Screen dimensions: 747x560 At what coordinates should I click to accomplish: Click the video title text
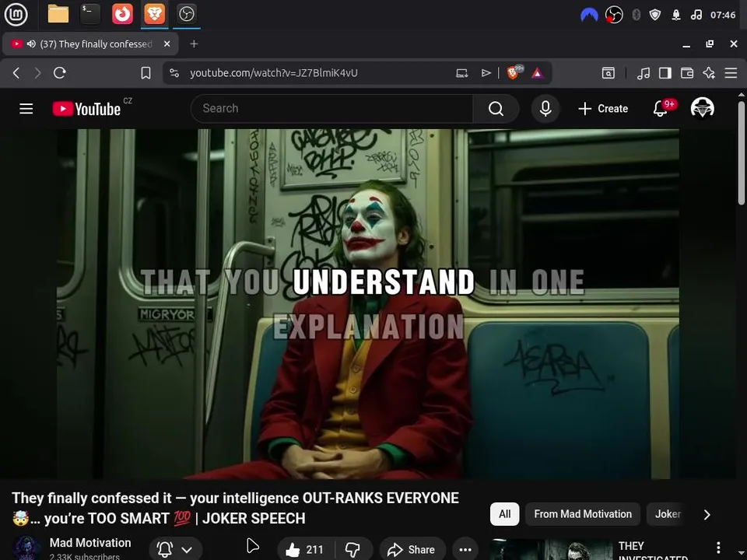(235, 508)
